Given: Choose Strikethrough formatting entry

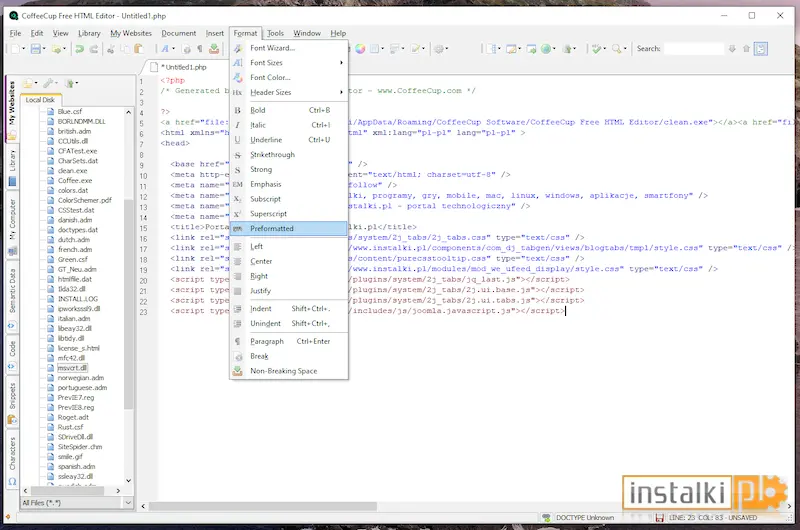Looking at the screenshot, I should point(289,155).
